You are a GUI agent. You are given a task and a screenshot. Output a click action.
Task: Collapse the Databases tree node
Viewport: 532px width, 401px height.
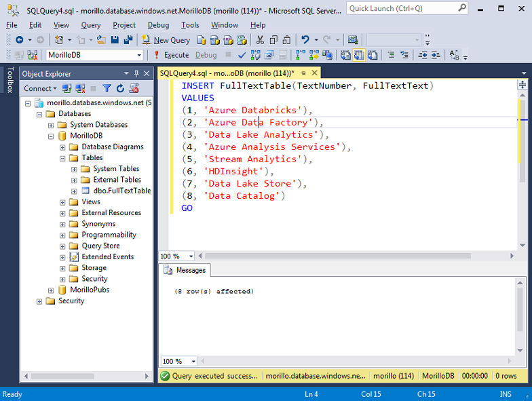[x=39, y=114]
